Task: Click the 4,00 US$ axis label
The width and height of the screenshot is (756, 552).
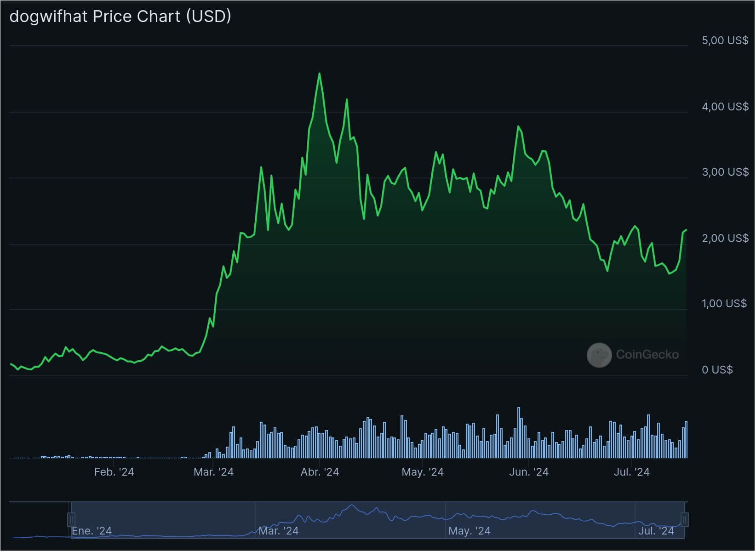Action: 725,107
